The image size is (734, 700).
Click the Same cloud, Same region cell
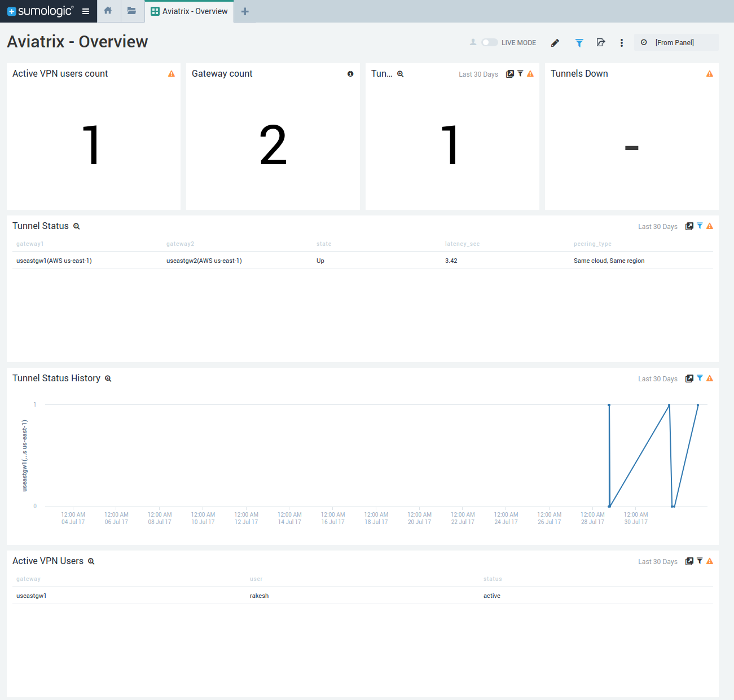click(x=609, y=261)
